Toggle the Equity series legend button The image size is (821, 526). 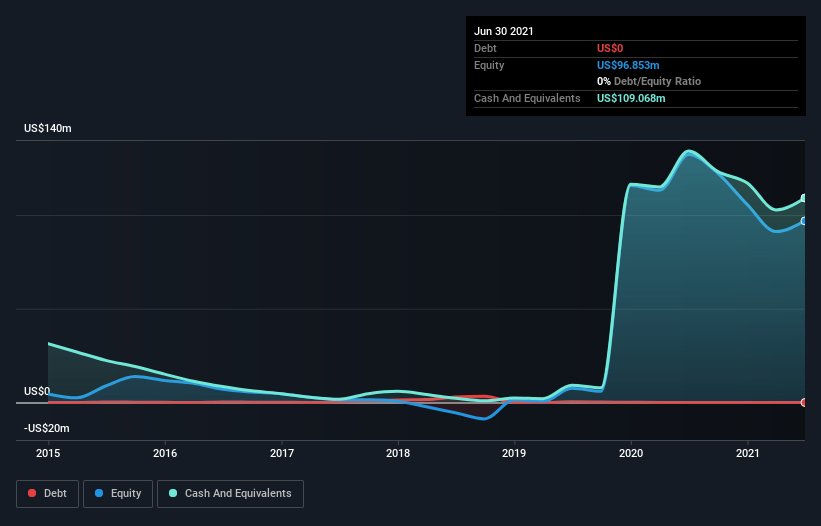(x=118, y=494)
